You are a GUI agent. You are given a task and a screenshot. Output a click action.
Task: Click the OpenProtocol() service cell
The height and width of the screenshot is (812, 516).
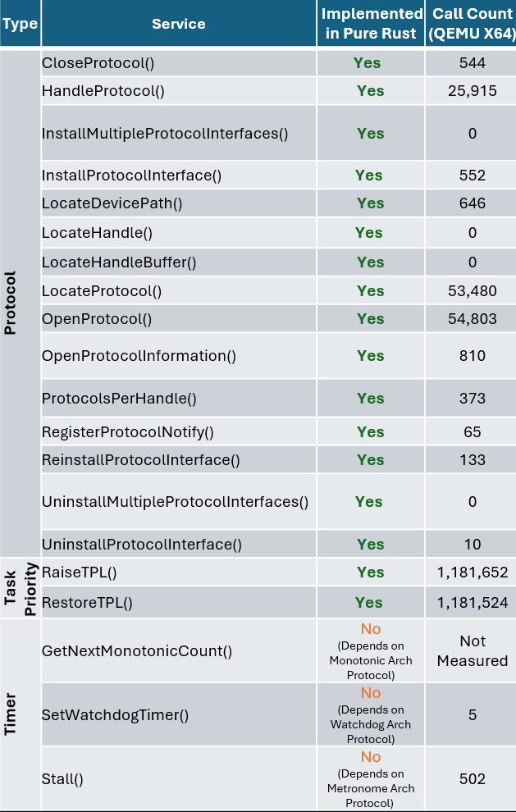coord(97,319)
